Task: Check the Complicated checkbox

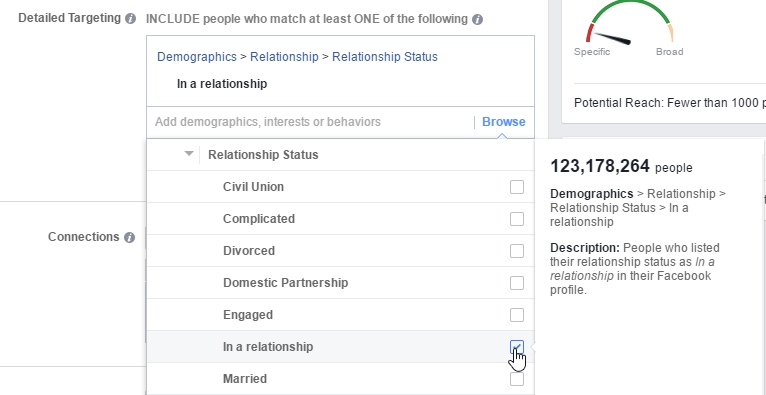Action: [x=516, y=219]
